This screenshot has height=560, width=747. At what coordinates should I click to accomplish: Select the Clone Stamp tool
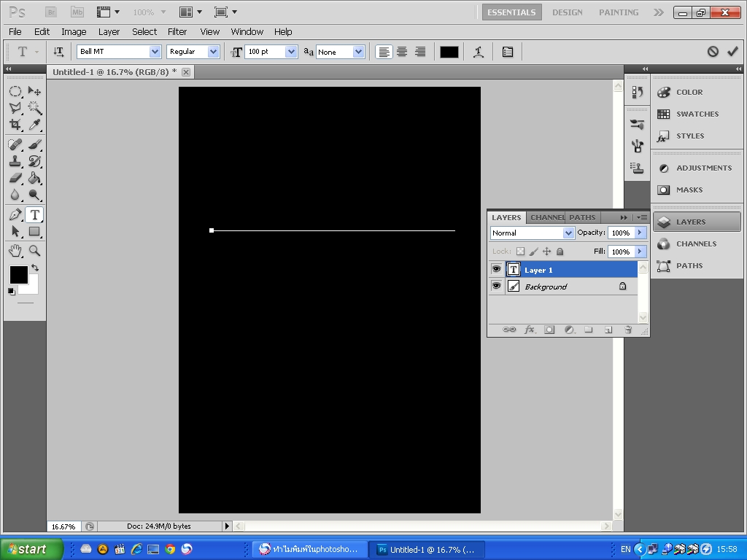pos(15,161)
